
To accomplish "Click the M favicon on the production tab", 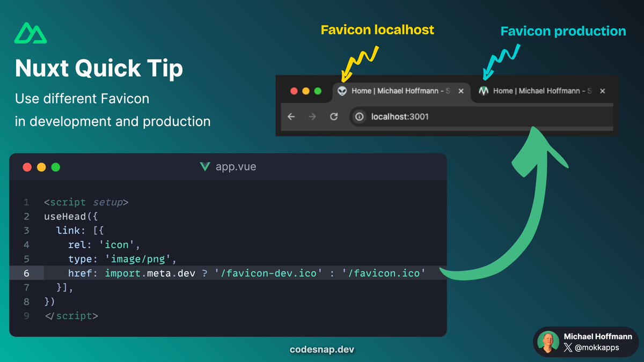I will coord(484,91).
